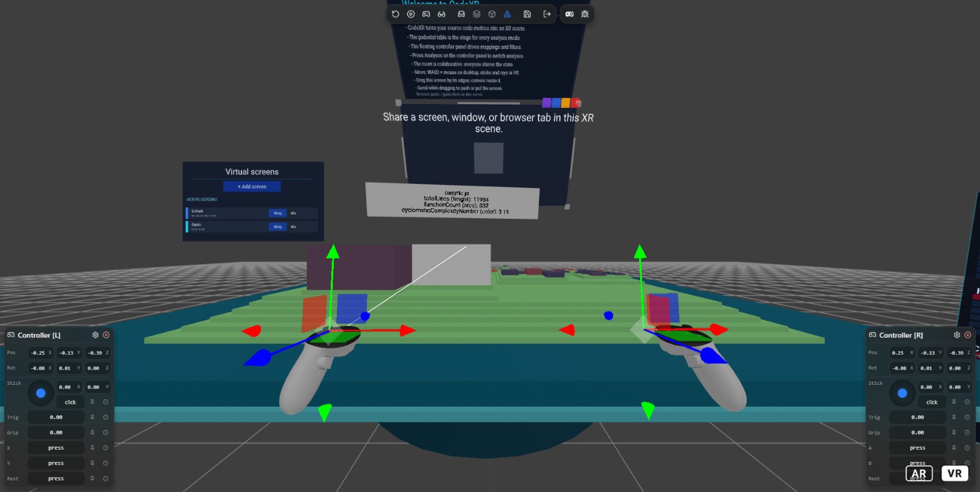Click the left controller Grip value field

click(56, 433)
